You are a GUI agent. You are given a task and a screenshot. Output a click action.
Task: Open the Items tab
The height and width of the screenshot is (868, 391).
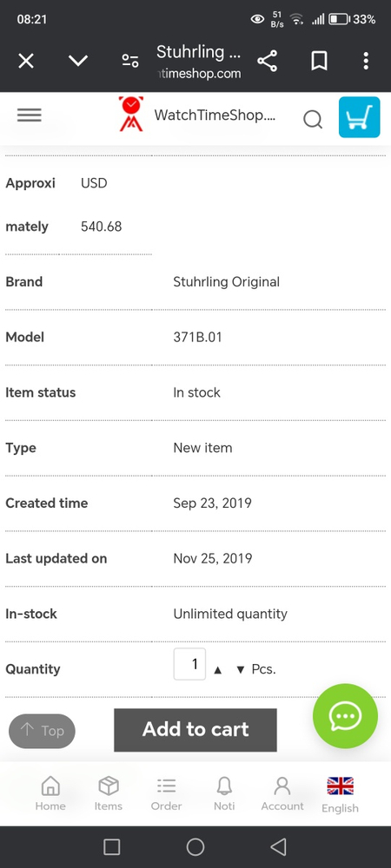tap(109, 793)
